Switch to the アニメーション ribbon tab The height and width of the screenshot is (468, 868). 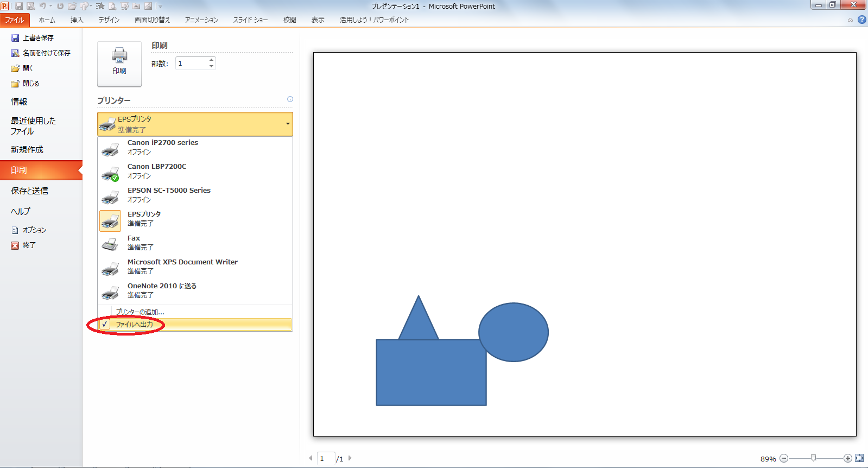tap(201, 20)
